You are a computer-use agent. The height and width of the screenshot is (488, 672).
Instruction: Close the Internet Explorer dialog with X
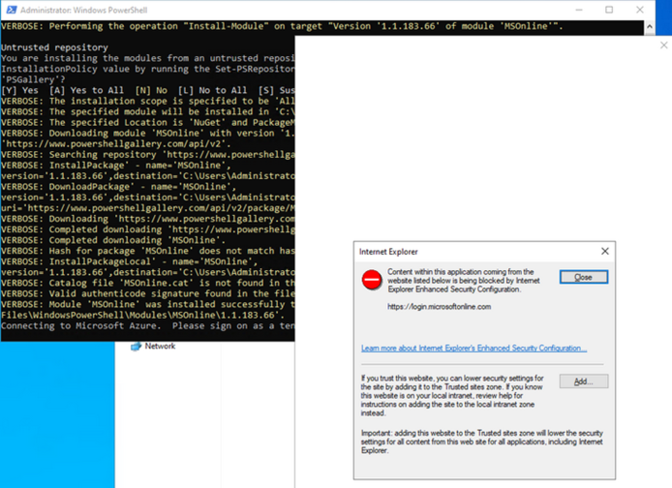click(x=605, y=251)
